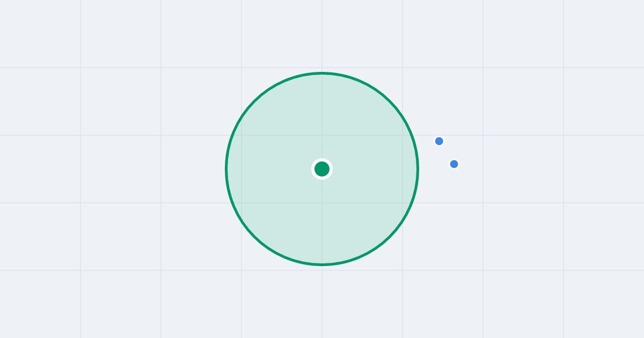Click the leftmost edge of the green circle outline
Image resolution: width=644 pixels, height=338 pixels.
226,169
